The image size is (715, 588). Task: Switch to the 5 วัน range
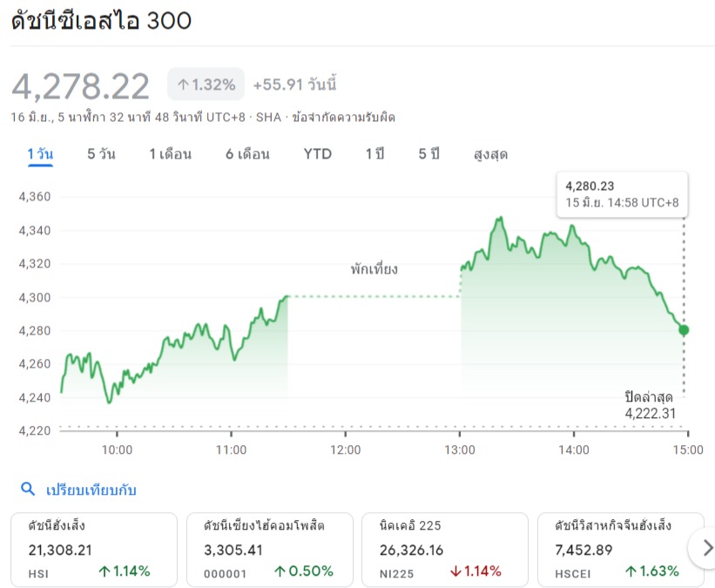tap(101, 154)
